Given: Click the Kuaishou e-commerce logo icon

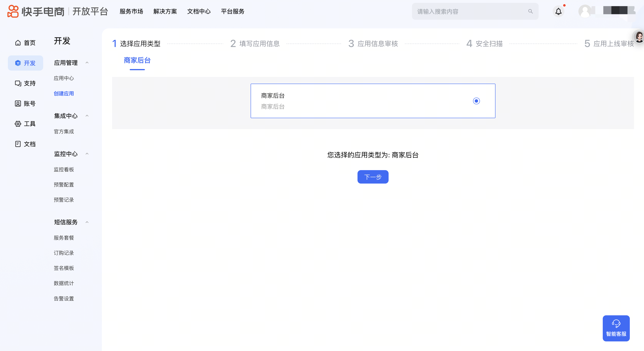Looking at the screenshot, I should pyautogui.click(x=13, y=12).
